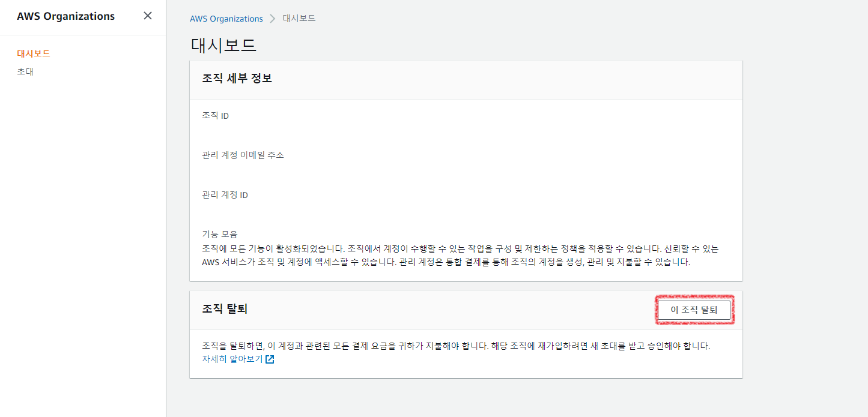Viewport: 868px width, 417px height.
Task: Open the 자세히 알아보기 link
Action: coord(232,359)
